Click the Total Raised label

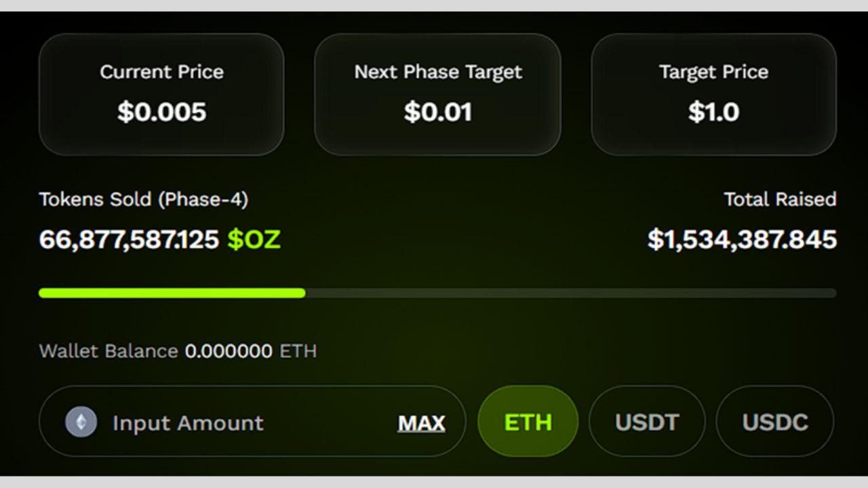(x=780, y=199)
